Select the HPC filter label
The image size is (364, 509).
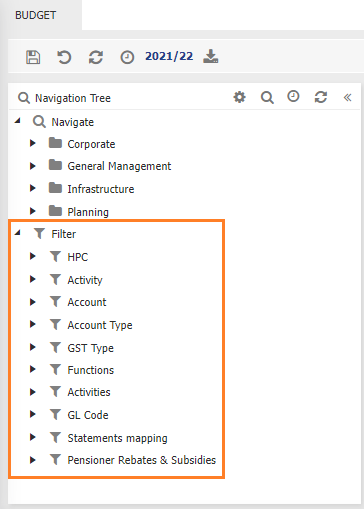[x=78, y=257]
